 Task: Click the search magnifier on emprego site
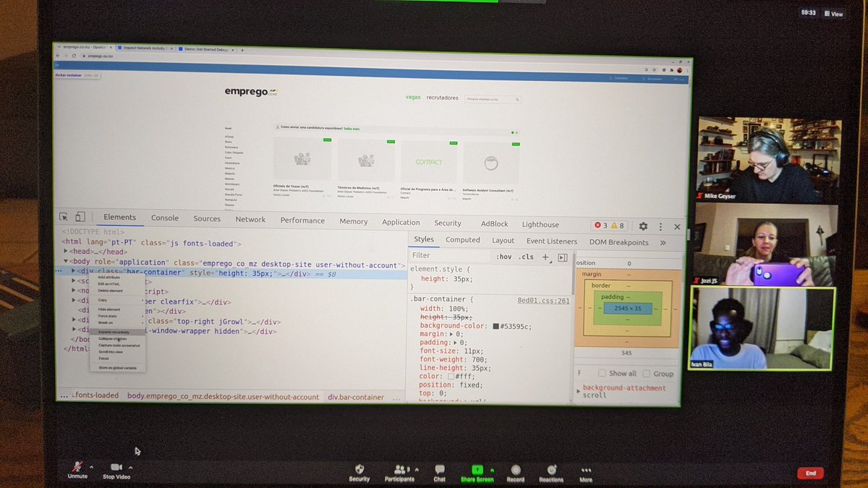(x=517, y=100)
